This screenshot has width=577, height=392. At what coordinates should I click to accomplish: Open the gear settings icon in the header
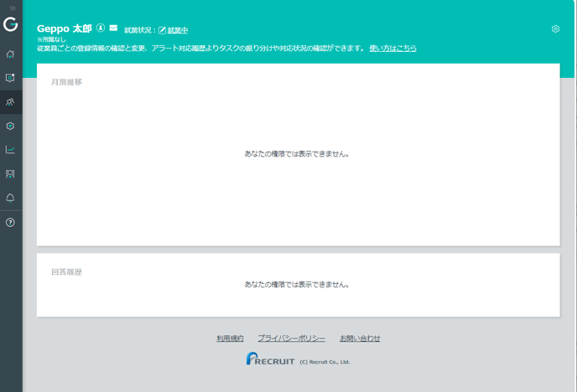pos(556,29)
